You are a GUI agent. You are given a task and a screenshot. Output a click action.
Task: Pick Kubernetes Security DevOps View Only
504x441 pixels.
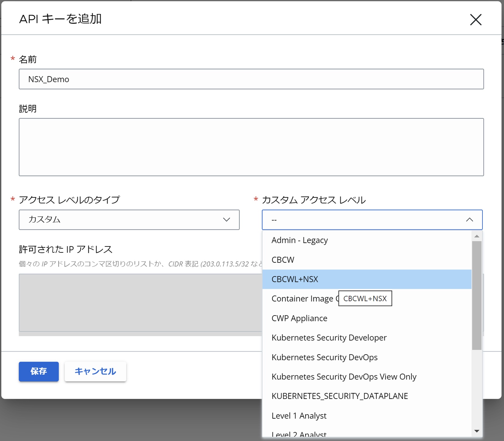[x=344, y=377]
